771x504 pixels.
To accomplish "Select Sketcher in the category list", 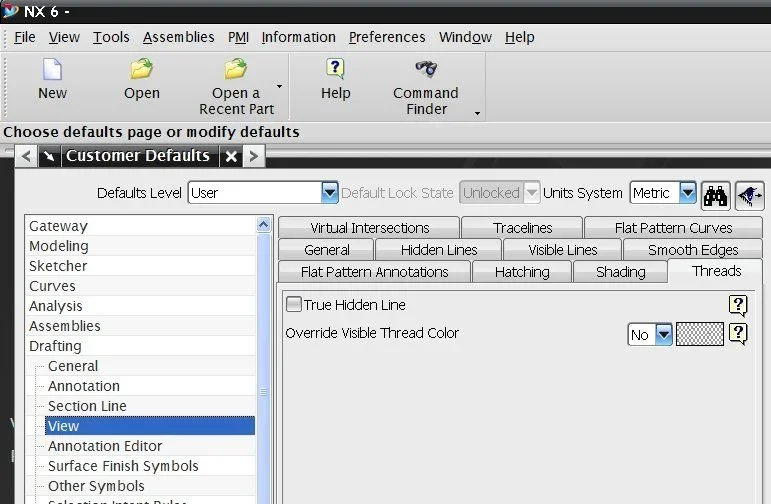I will (x=140, y=266).
